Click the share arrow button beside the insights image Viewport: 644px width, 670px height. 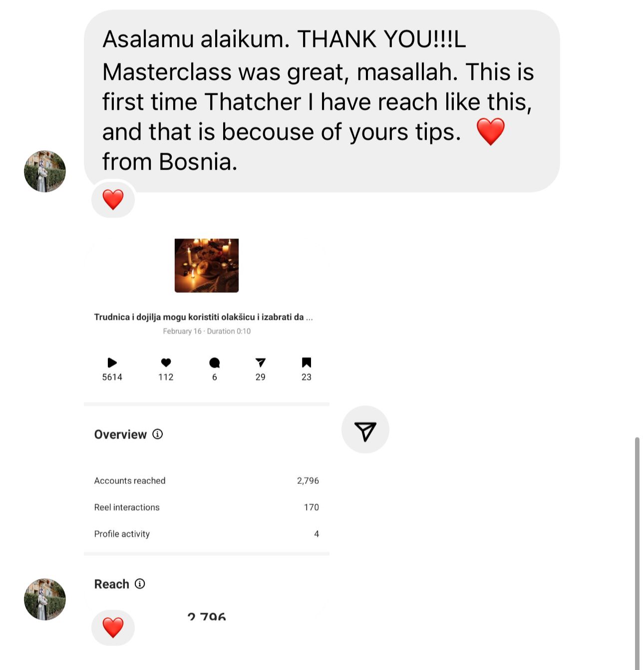(x=365, y=430)
